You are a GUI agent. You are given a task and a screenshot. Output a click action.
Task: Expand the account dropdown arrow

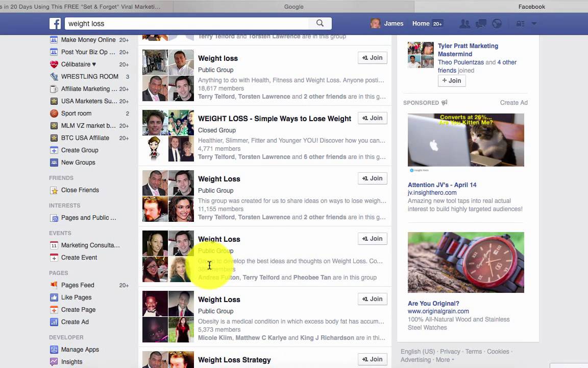point(534,24)
